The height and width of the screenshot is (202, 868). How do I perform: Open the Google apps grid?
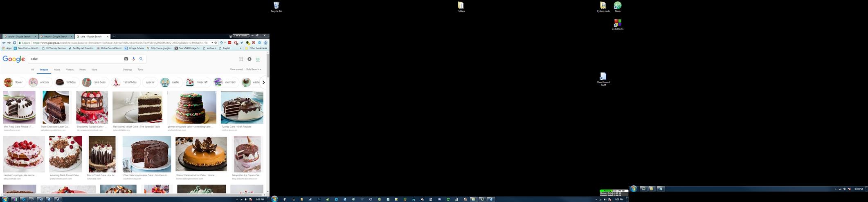click(241, 59)
